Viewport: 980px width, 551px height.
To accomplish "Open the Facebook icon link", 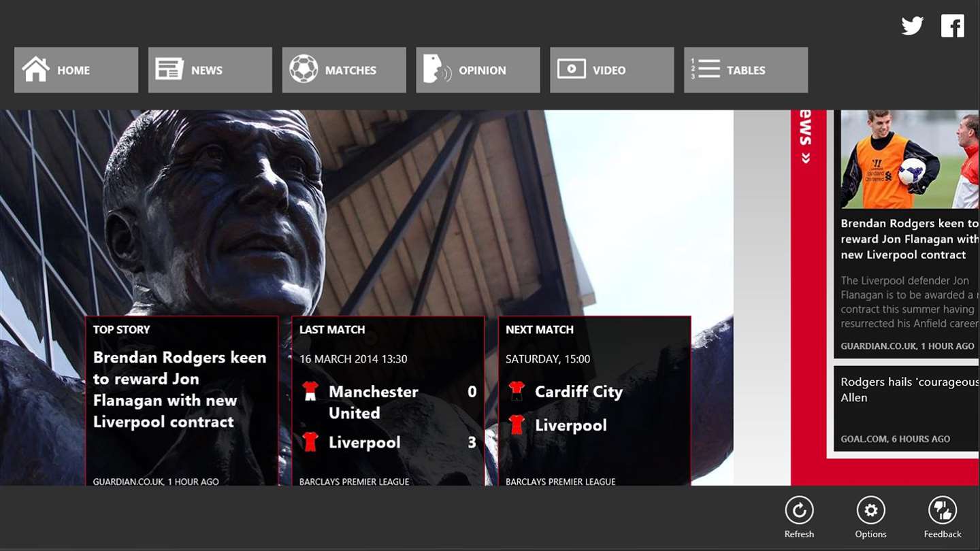I will click(x=953, y=26).
